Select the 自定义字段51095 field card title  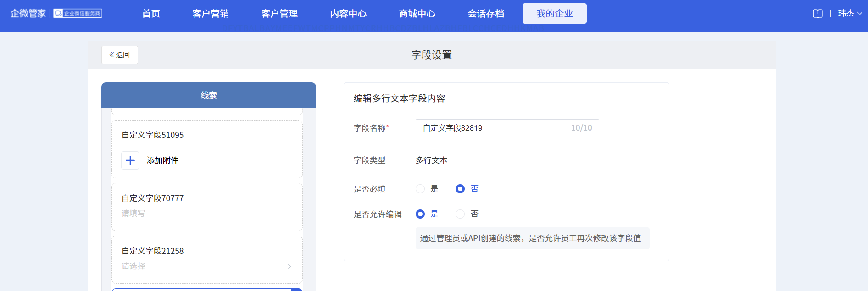click(153, 135)
